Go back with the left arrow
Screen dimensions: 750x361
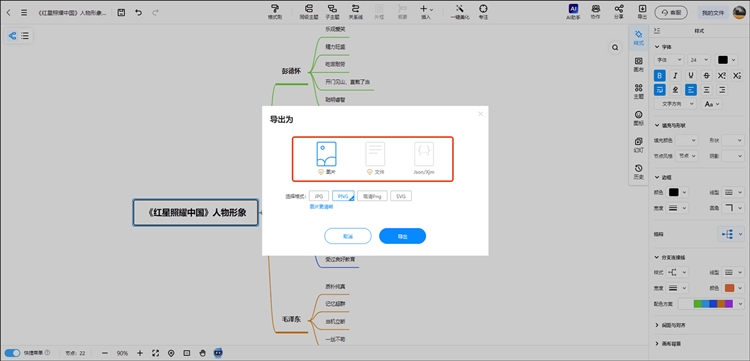(x=8, y=12)
